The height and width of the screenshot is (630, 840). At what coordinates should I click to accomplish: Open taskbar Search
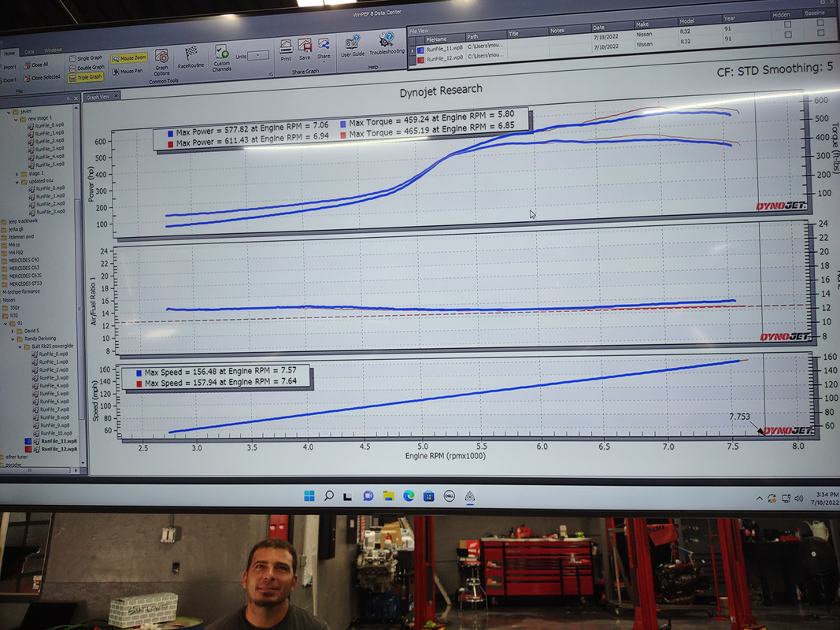pyautogui.click(x=329, y=496)
